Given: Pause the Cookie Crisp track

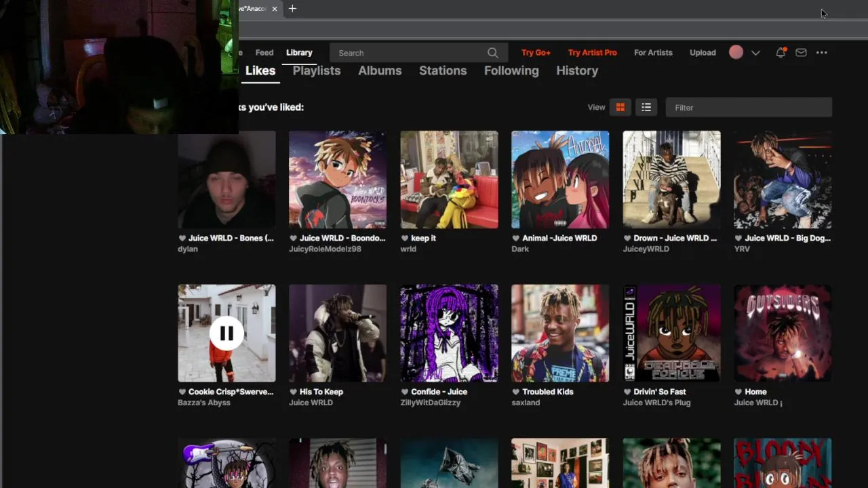Looking at the screenshot, I should (x=226, y=333).
